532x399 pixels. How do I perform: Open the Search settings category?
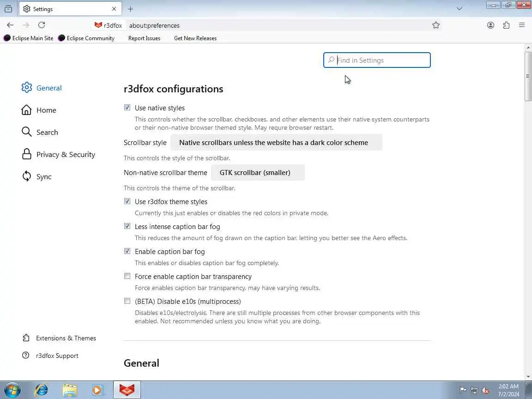40,133
